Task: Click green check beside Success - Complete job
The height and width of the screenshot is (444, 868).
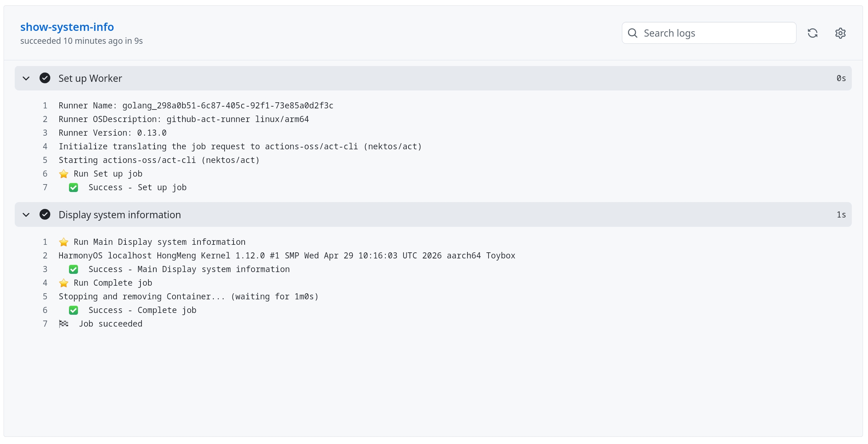Action: 73,310
